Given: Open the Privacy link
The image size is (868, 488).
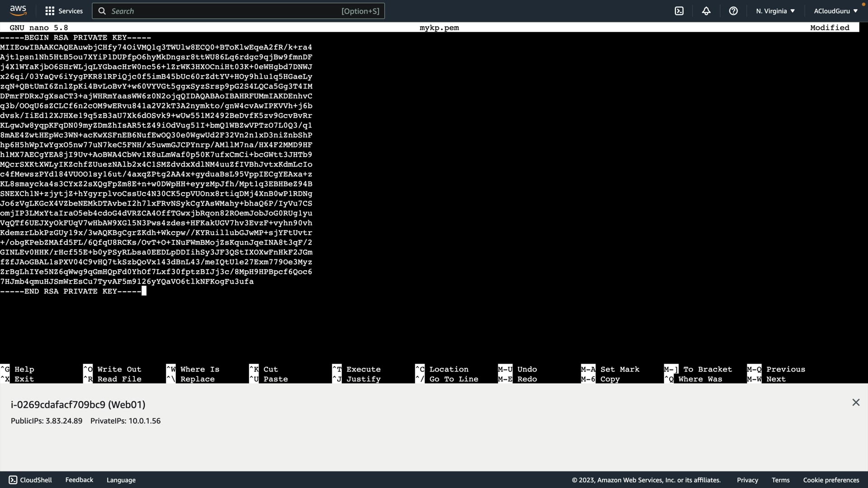Looking at the screenshot, I should pos(747,480).
